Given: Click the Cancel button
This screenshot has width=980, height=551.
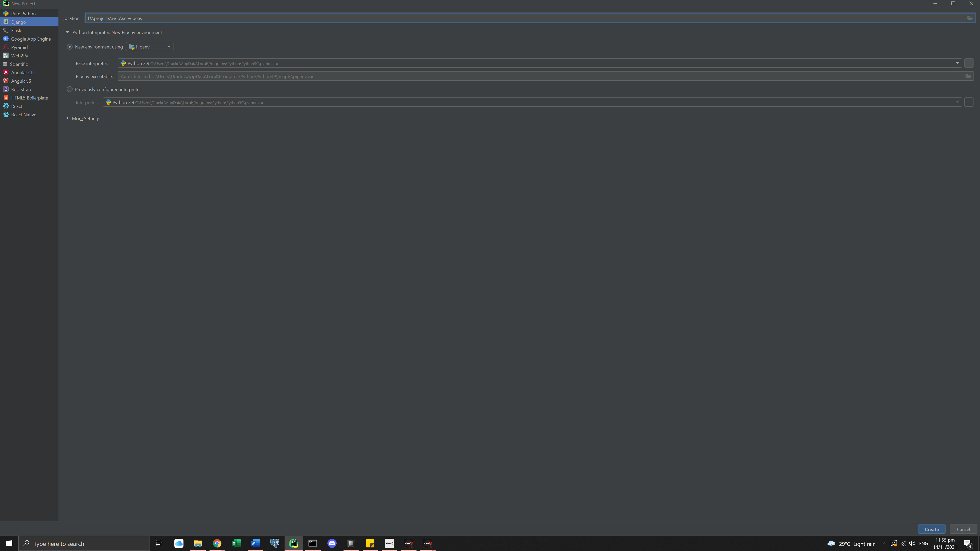Looking at the screenshot, I should point(963,529).
